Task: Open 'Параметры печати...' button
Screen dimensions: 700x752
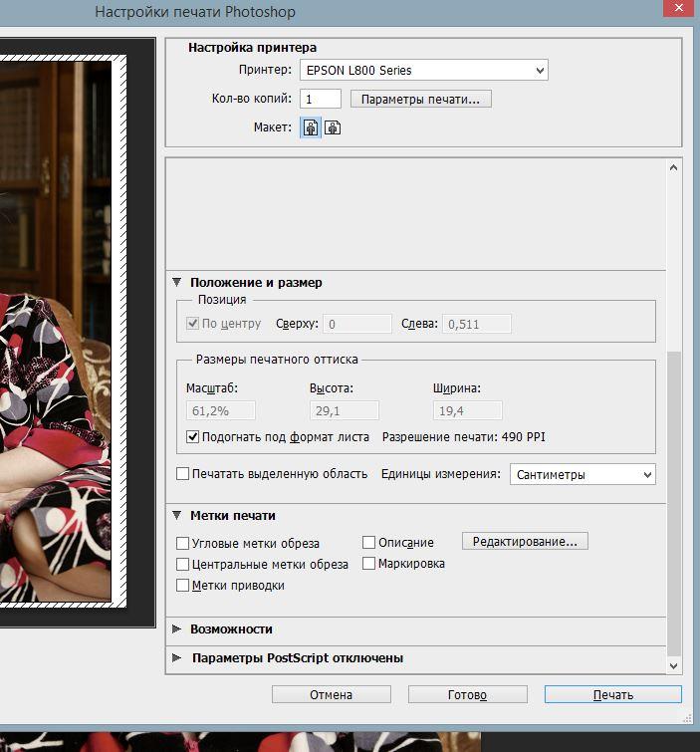Action: [421, 99]
